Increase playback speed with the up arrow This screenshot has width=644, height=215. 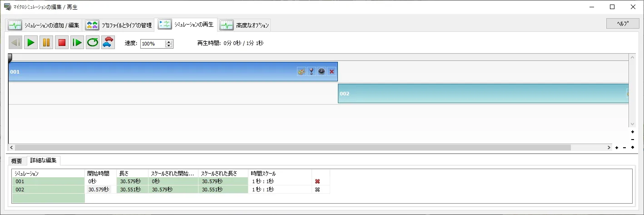point(169,42)
